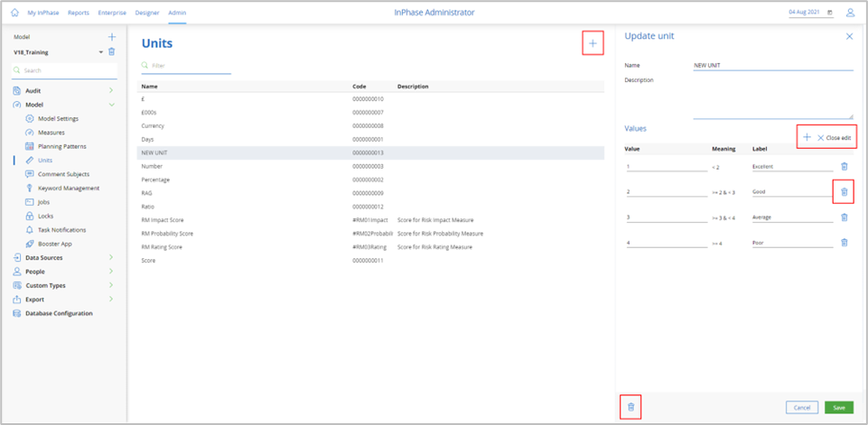Go to the home icon
Screen dimensions: 868x425
(x=15, y=12)
